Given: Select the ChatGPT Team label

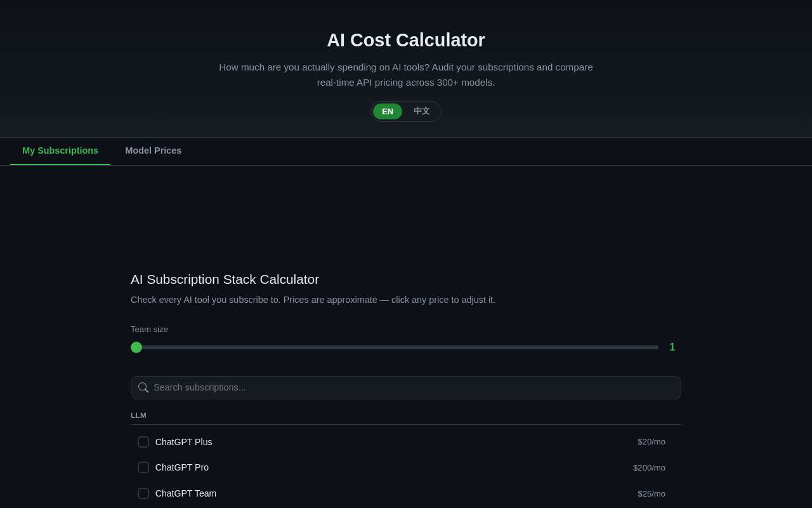Looking at the screenshot, I should coord(186,493).
